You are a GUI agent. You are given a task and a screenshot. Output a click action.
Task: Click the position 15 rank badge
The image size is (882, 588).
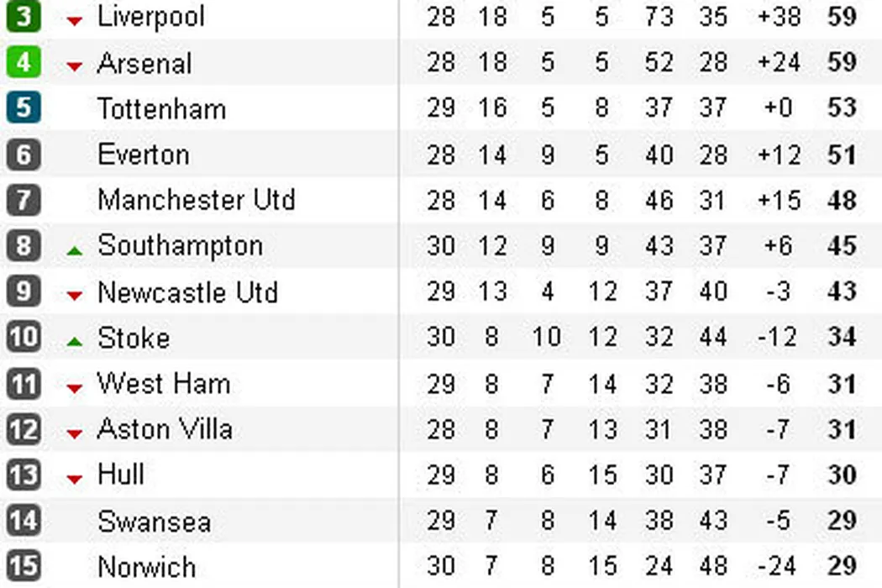point(23,566)
